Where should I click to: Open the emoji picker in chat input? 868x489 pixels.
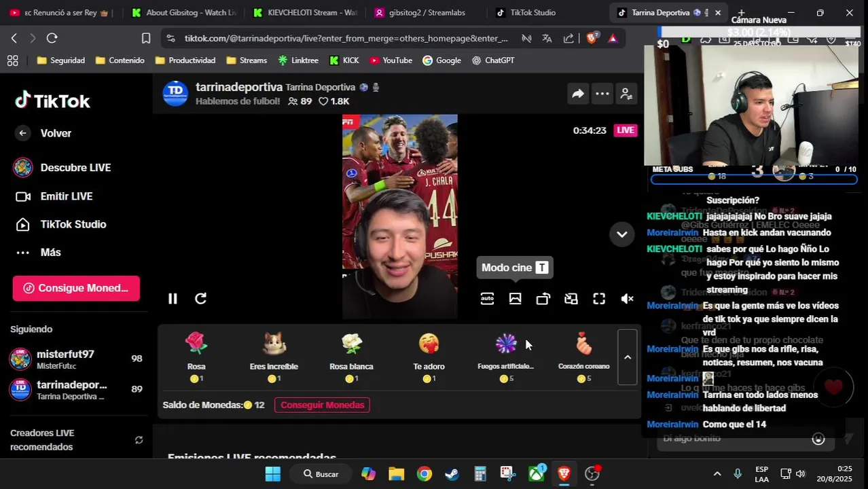point(818,439)
